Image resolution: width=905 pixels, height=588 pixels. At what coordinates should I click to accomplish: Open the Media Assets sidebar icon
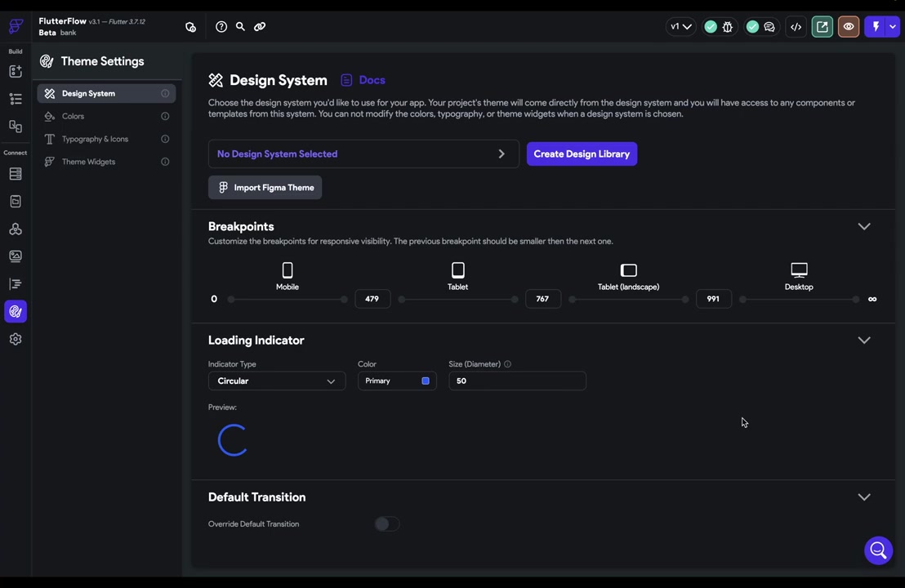coord(16,256)
